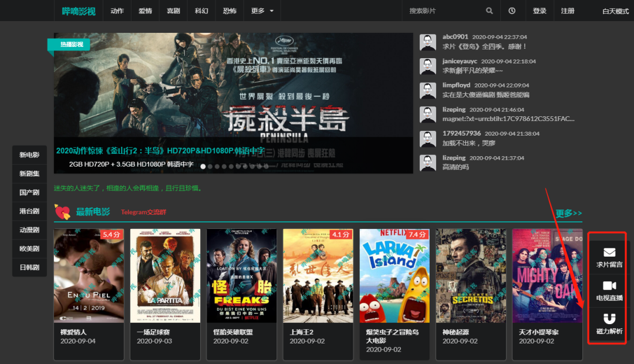Open lizeping's comment 高清的吗
This screenshot has width=634, height=364.
tap(456, 167)
